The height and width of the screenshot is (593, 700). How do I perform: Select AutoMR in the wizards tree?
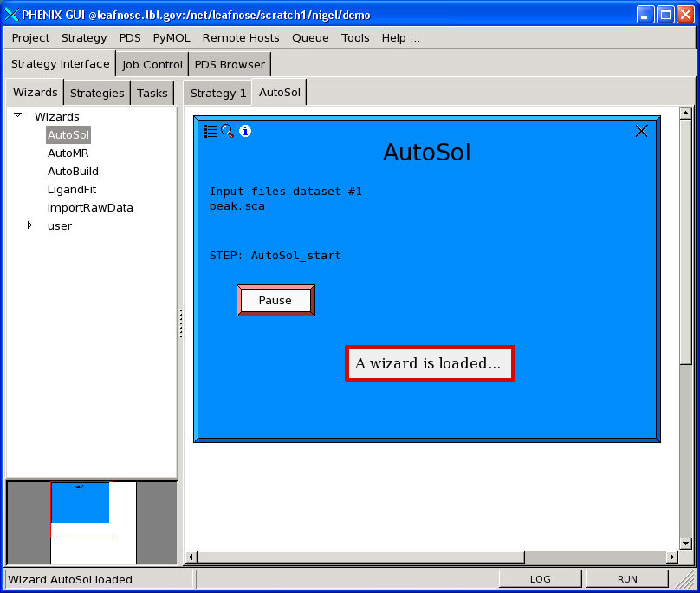tap(68, 153)
